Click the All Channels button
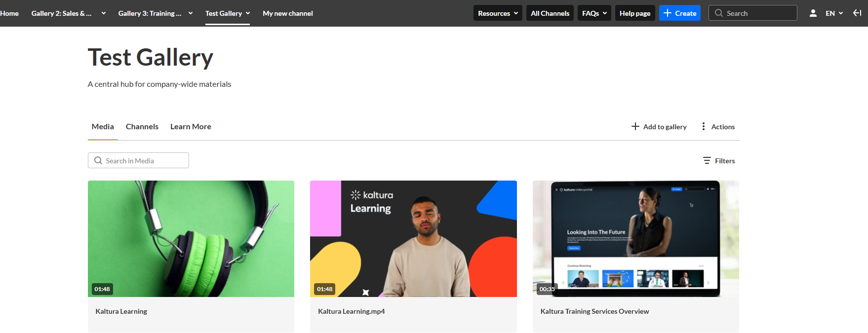The width and height of the screenshot is (868, 333). pos(550,13)
